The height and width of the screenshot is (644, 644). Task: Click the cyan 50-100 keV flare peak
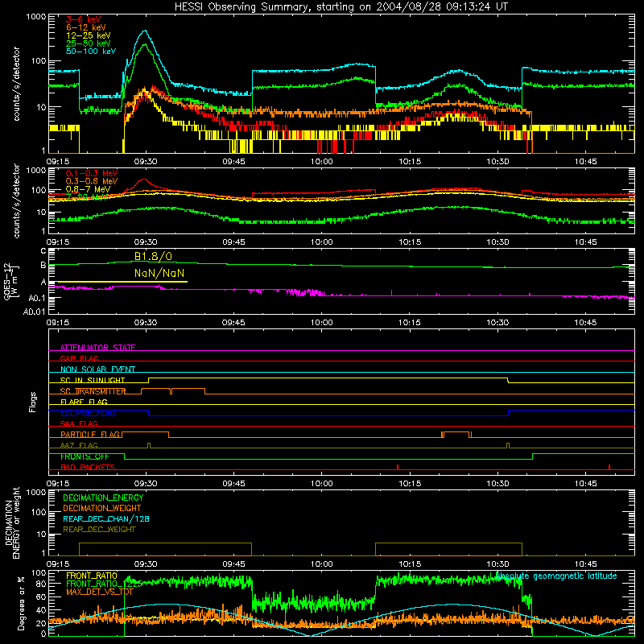145,31
